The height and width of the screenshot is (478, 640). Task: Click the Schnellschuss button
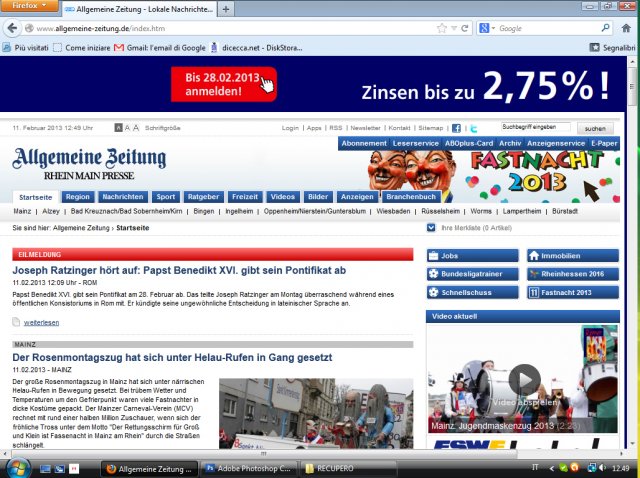click(473, 292)
